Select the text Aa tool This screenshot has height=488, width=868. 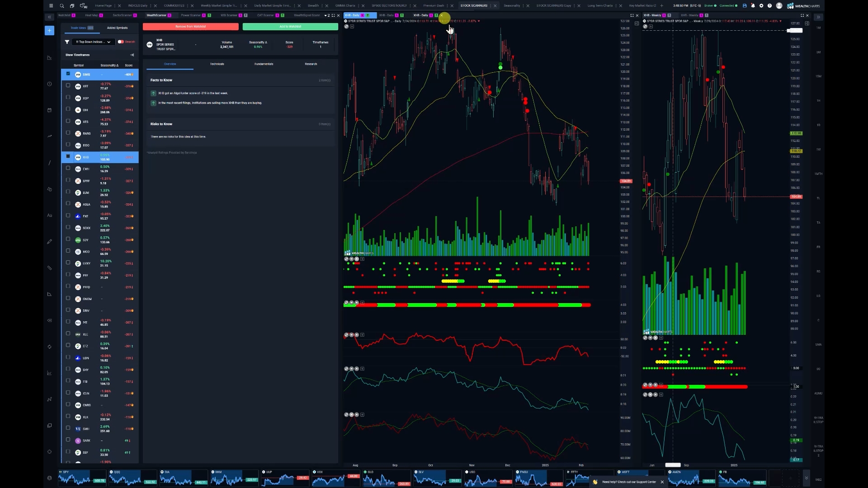point(49,216)
